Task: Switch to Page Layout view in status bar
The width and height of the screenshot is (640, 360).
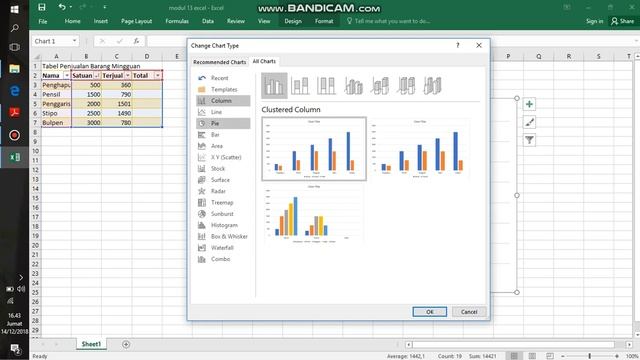Action: (x=532, y=356)
